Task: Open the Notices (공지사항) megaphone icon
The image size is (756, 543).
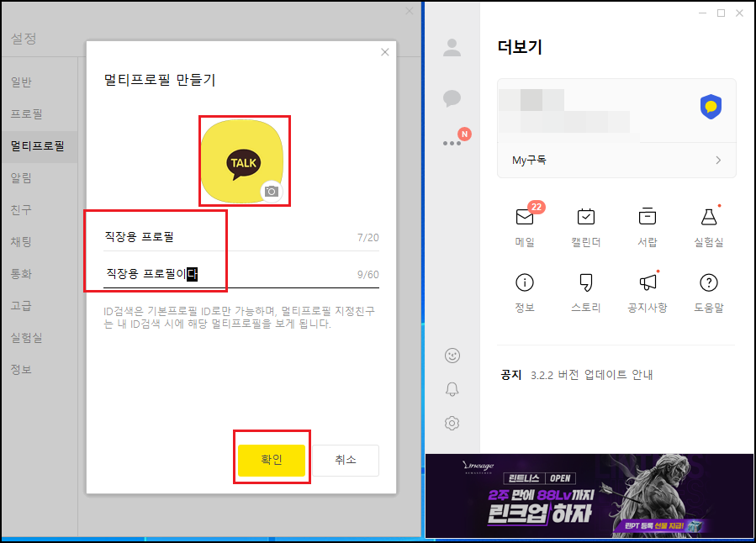Action: (648, 282)
